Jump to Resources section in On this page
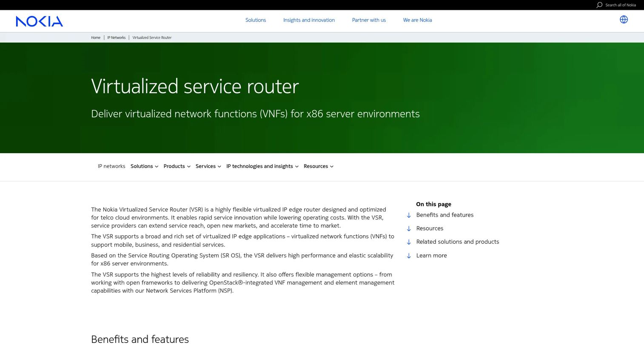The height and width of the screenshot is (362, 644). (430, 228)
